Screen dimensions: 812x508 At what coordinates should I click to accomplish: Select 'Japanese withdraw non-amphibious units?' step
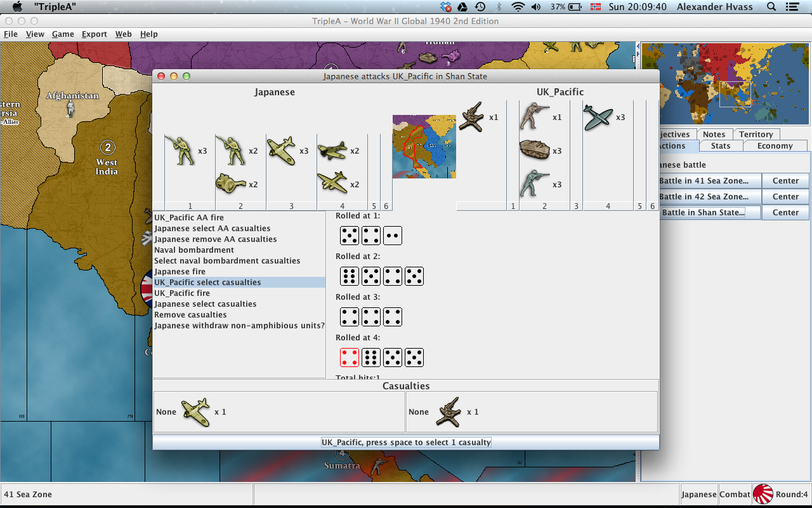239,325
